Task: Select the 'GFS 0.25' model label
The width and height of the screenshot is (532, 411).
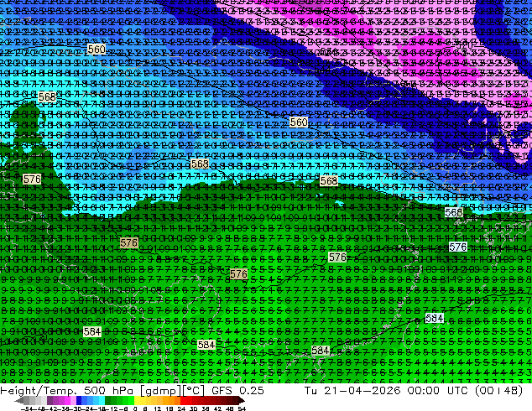Action: pyautogui.click(x=237, y=391)
